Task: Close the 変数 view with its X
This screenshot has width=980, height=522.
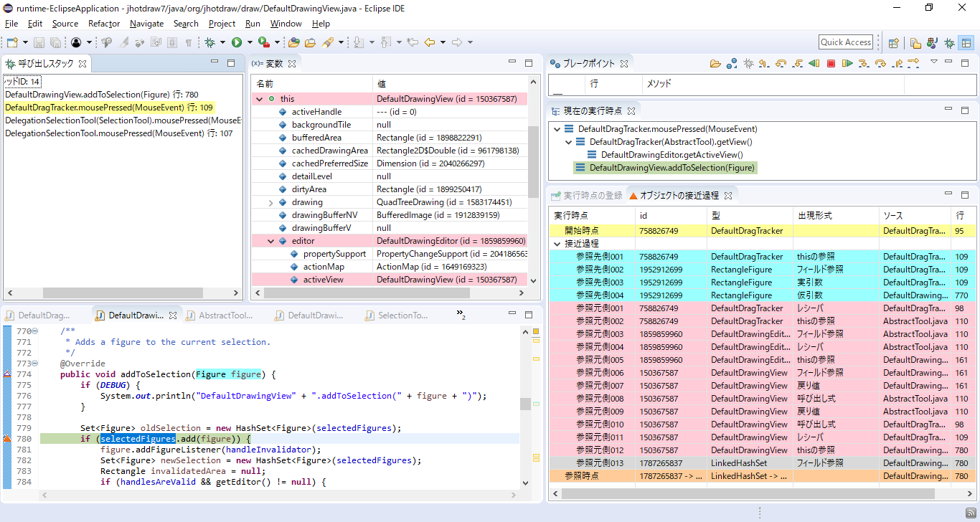Action: [292, 64]
